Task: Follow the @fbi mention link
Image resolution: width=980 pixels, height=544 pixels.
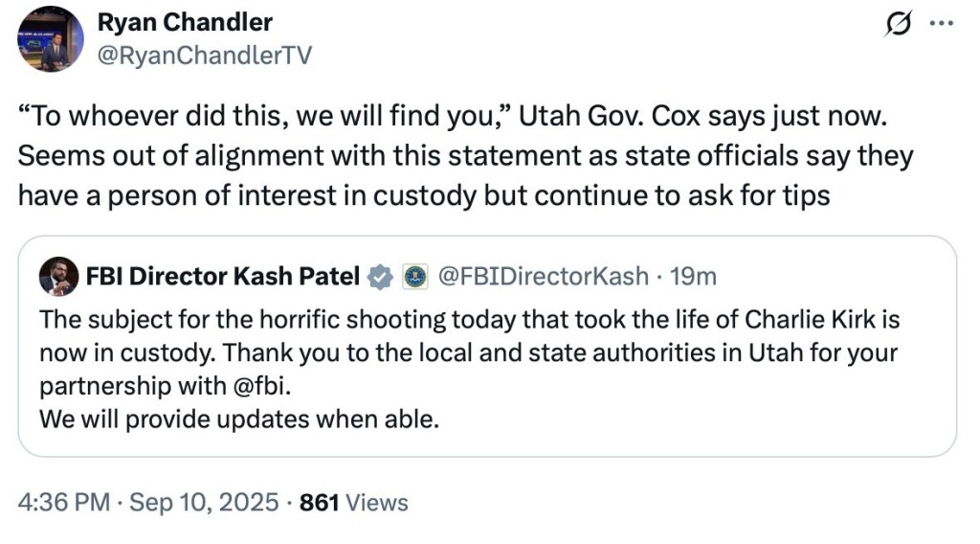Action: click(x=250, y=386)
